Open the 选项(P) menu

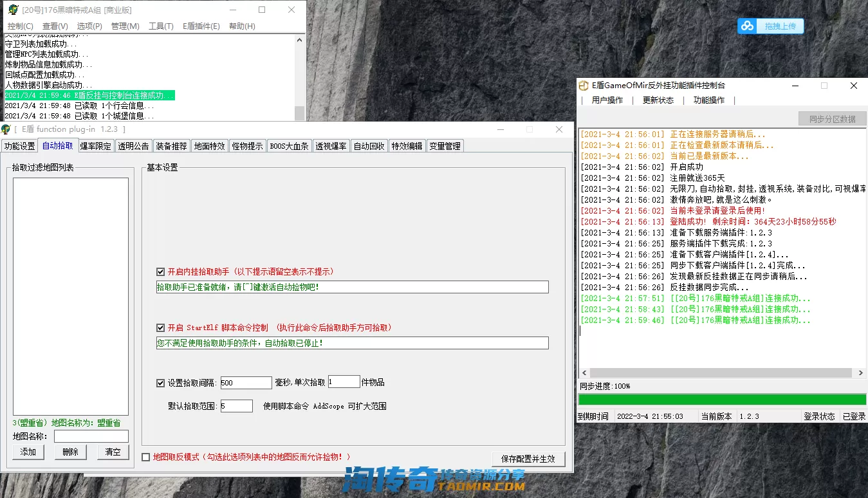(x=89, y=26)
